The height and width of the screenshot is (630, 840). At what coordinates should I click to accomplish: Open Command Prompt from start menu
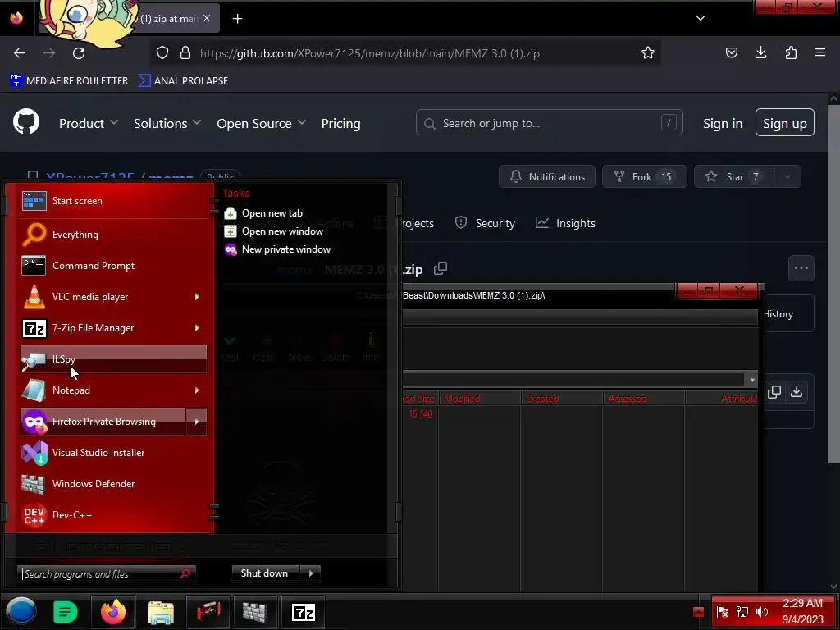click(x=113, y=266)
